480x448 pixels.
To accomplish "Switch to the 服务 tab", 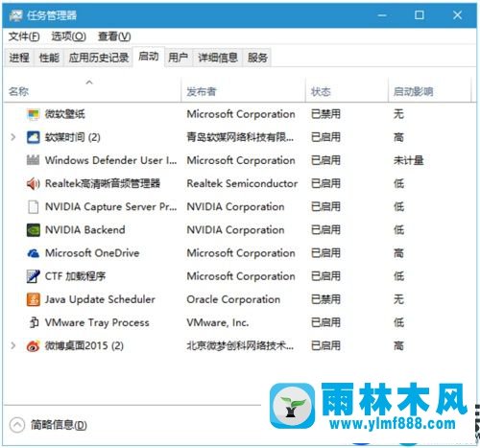I will [x=257, y=58].
